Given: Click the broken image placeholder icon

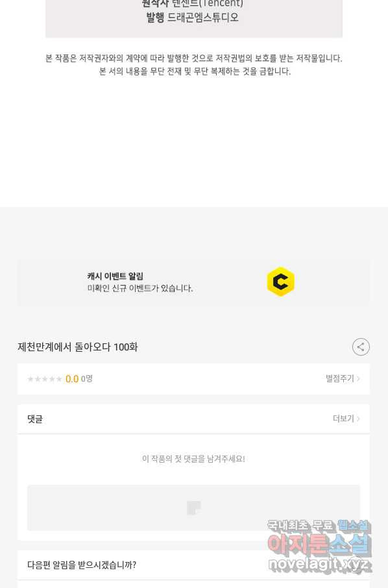Looking at the screenshot, I should 194,508.
